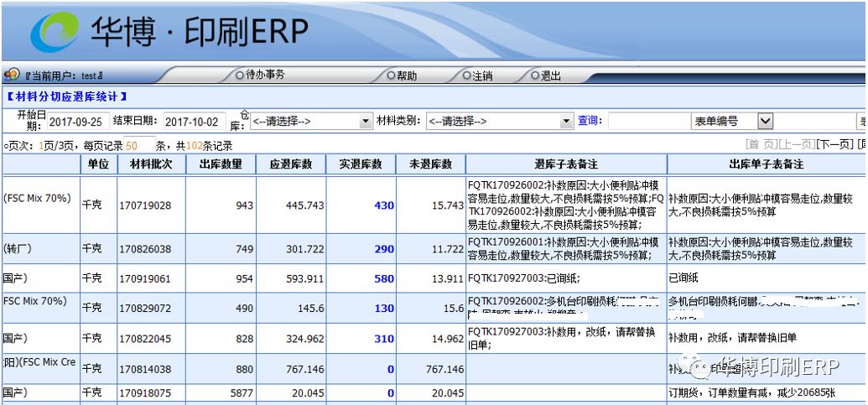Click the 材料批次 column header

[151, 165]
